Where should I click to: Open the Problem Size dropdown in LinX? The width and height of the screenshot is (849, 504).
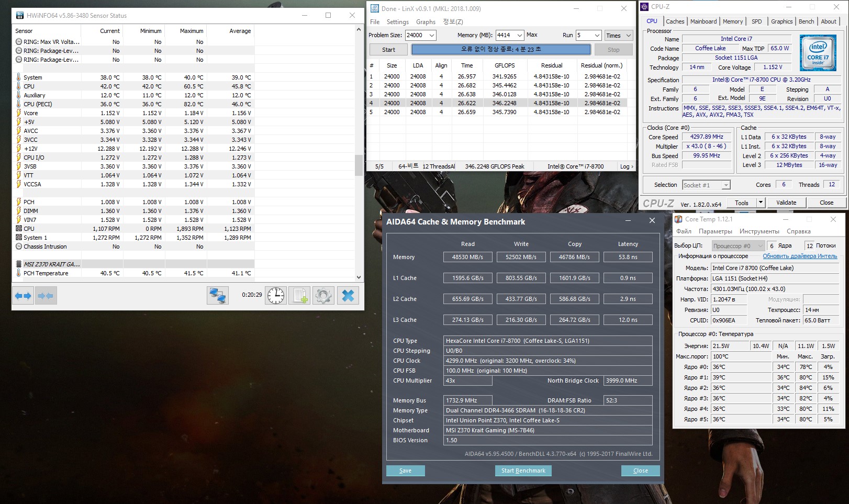pos(432,35)
